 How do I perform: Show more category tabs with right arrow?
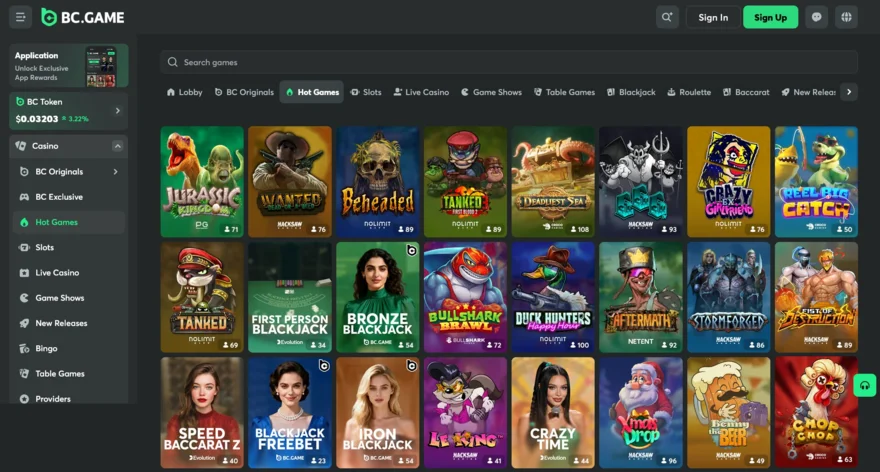pyautogui.click(x=849, y=92)
